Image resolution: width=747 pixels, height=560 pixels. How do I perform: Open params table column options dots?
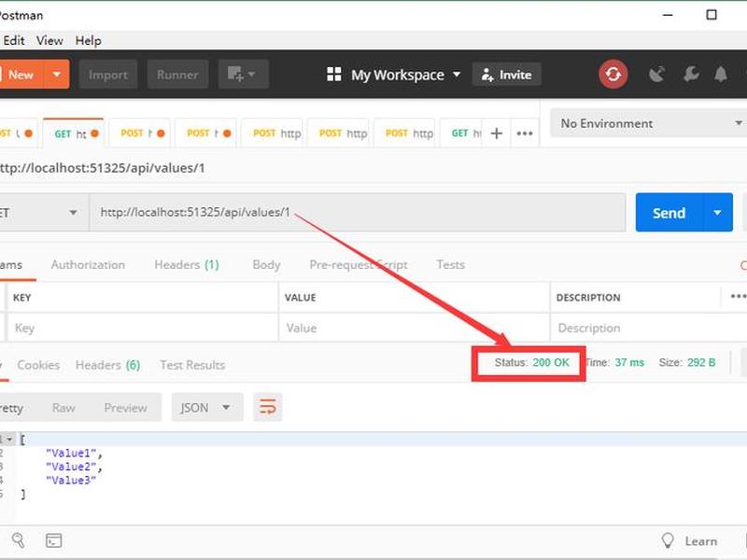point(738,297)
